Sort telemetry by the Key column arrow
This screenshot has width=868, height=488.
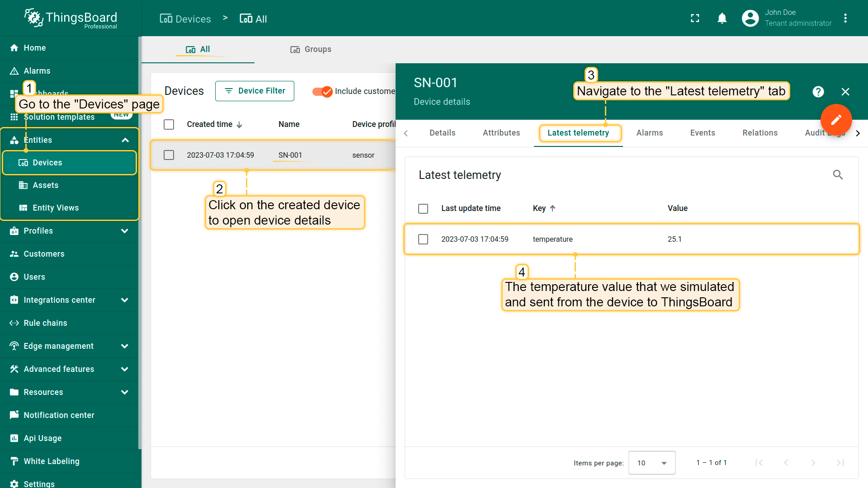point(553,208)
